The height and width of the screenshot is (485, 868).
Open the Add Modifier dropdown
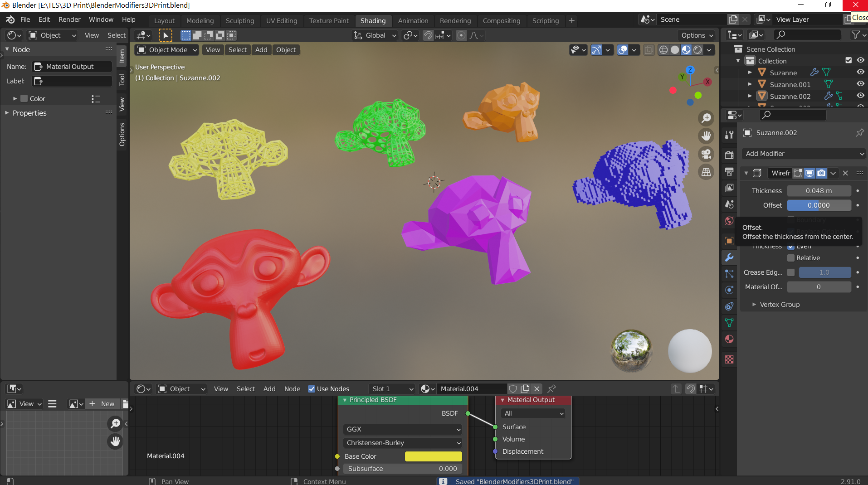click(803, 154)
